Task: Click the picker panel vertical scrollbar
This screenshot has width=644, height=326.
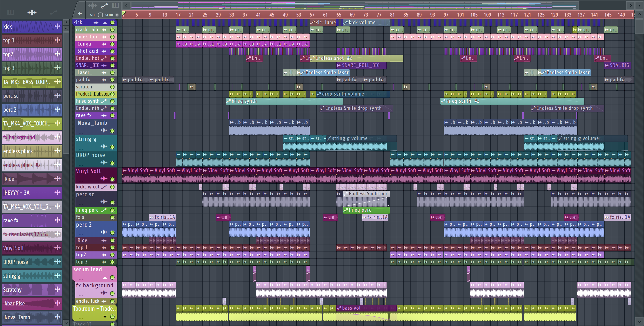Action: coord(66,92)
